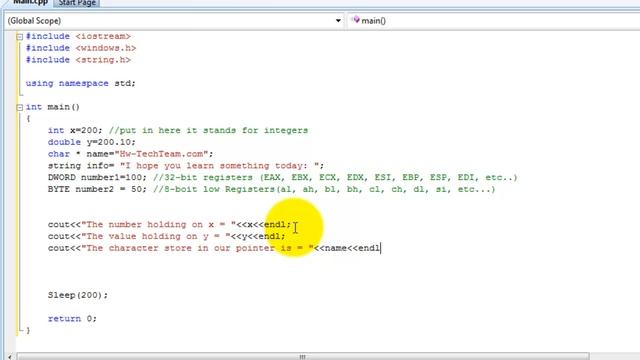
Task: Click the comment 'put in here it stands for integers'
Action: [208, 131]
